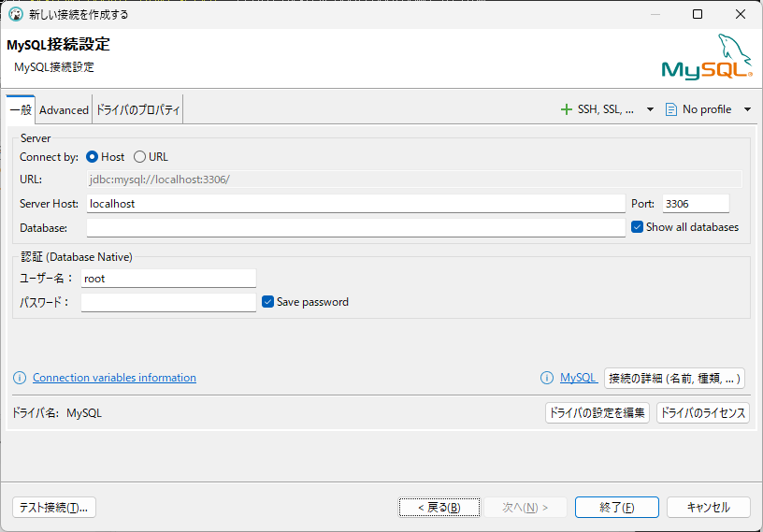Toggle Save password checkbox
The height and width of the screenshot is (532, 763).
pyautogui.click(x=267, y=302)
